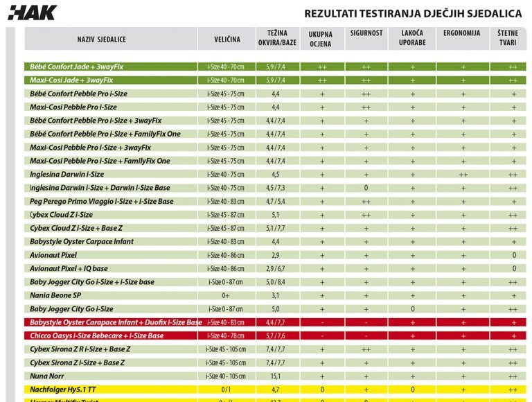The height and width of the screenshot is (402, 532).
Task: Click the 'TEŽINA OKVIRA/BAZE' column header
Action: [278, 39]
